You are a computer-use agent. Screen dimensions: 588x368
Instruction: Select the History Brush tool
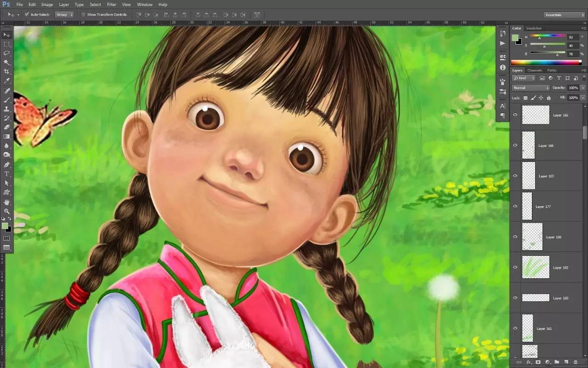[7, 118]
